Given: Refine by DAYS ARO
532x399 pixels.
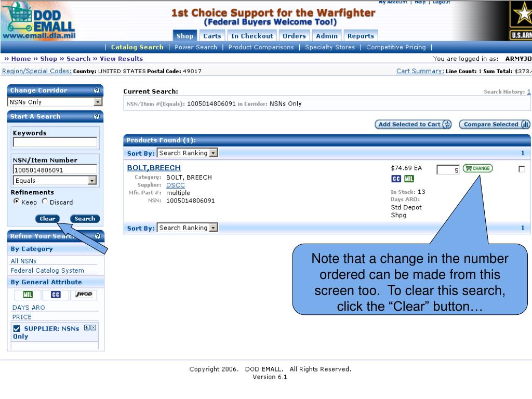Looking at the screenshot, I should (x=29, y=308).
